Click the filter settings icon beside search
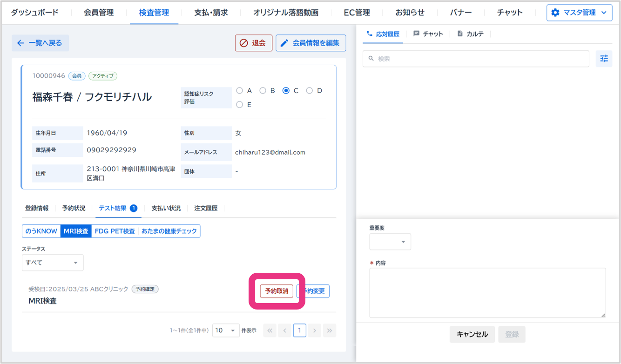 click(x=604, y=59)
